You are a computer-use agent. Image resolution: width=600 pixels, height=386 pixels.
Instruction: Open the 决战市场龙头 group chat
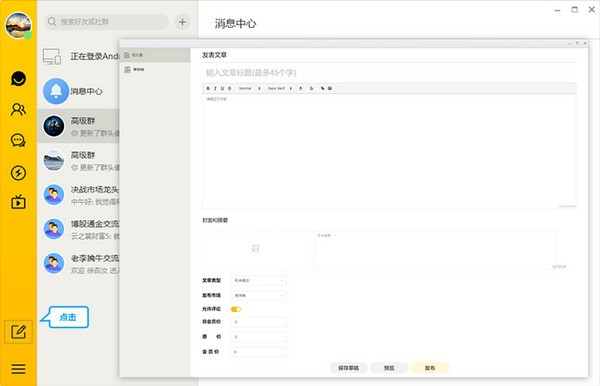point(78,195)
